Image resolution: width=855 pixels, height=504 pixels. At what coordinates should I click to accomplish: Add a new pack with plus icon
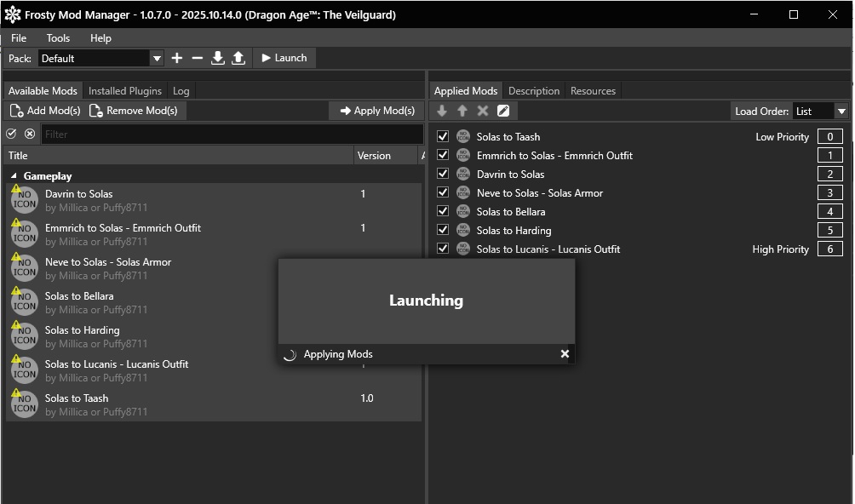click(176, 58)
